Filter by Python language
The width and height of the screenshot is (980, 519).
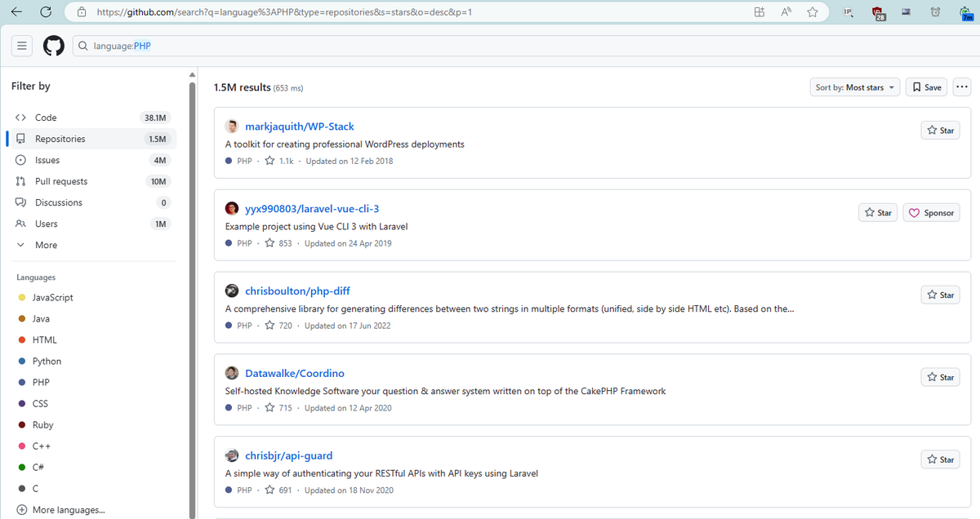pos(47,362)
